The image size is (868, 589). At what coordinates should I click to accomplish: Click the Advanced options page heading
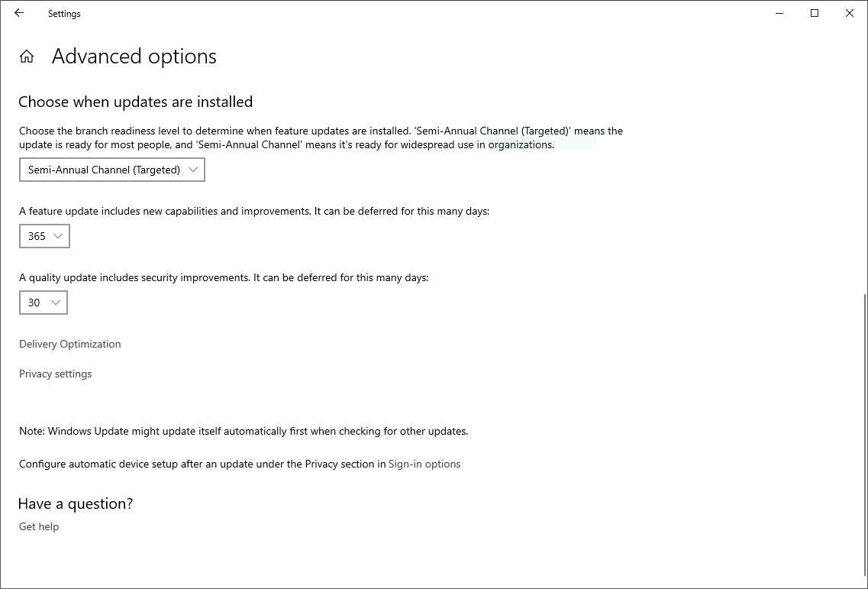[134, 57]
